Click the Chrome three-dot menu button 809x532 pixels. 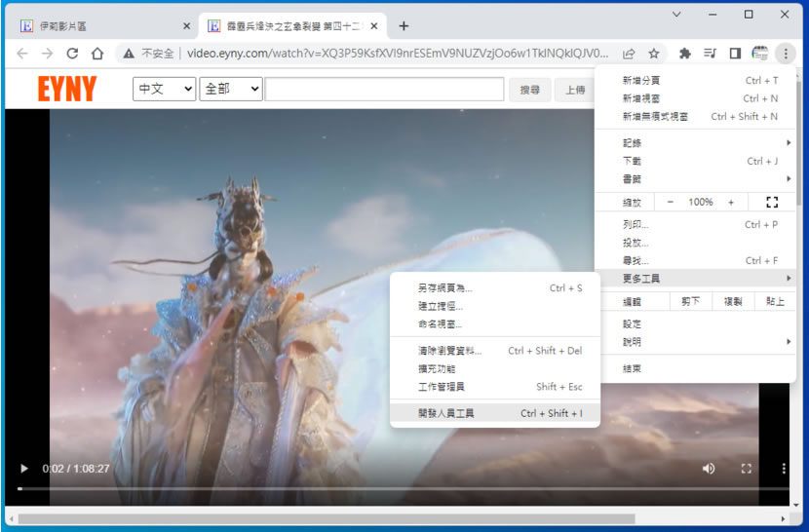[786, 54]
